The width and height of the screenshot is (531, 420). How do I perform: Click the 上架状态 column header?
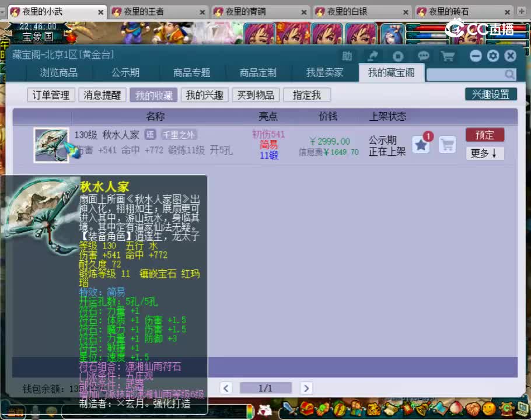(x=387, y=117)
